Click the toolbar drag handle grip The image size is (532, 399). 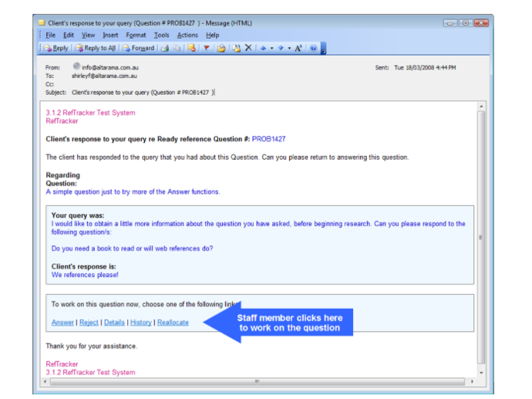[x=40, y=48]
